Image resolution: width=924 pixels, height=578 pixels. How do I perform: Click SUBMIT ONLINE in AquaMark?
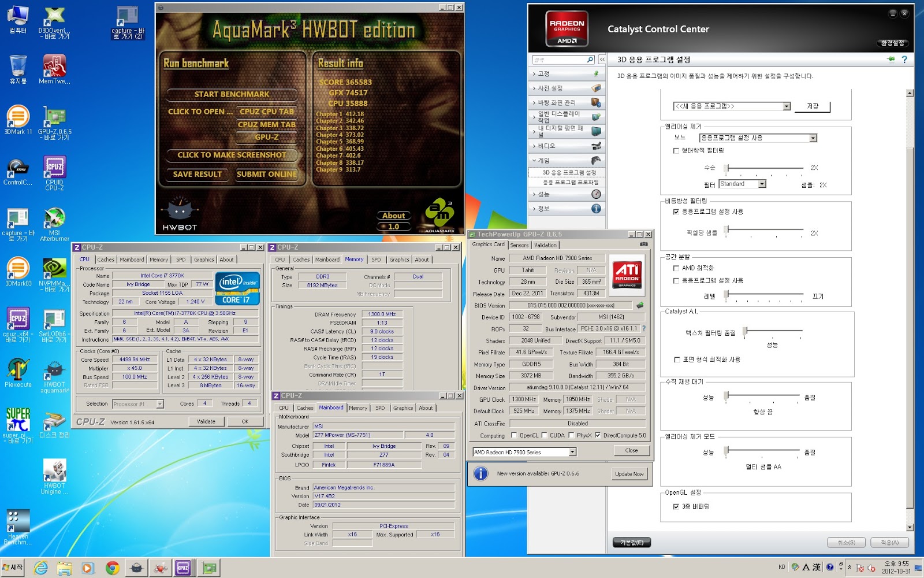tap(267, 174)
